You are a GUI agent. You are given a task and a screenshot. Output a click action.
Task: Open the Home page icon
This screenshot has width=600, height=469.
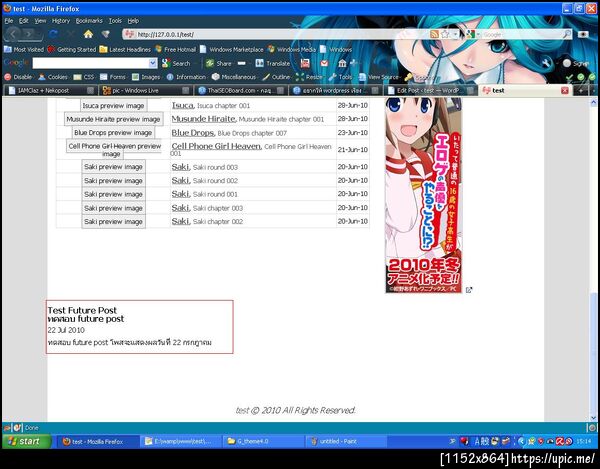[x=88, y=34]
